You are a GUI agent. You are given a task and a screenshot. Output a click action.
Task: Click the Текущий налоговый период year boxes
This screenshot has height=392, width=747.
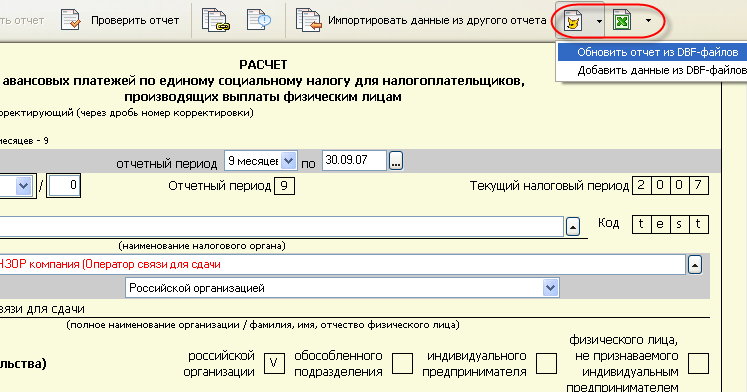tap(670, 185)
